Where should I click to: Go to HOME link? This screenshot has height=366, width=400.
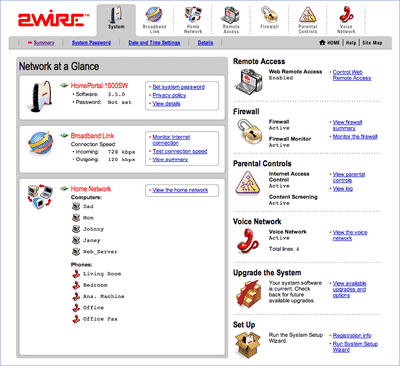point(330,43)
